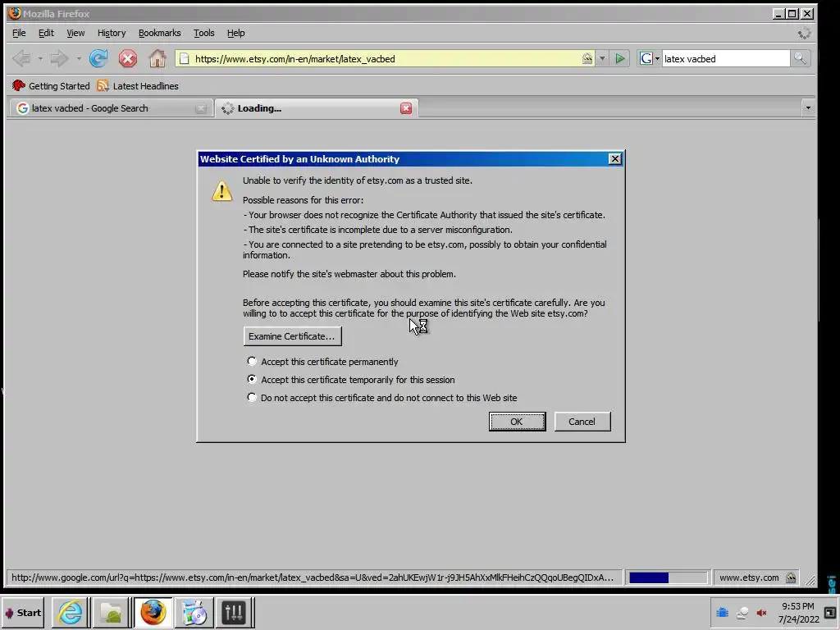Click the magnifier search button
The width and height of the screenshot is (840, 630).
[800, 58]
